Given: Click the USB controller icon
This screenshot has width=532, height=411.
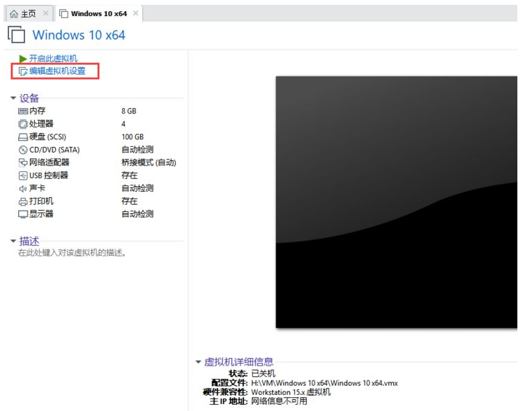Looking at the screenshot, I should (23, 176).
